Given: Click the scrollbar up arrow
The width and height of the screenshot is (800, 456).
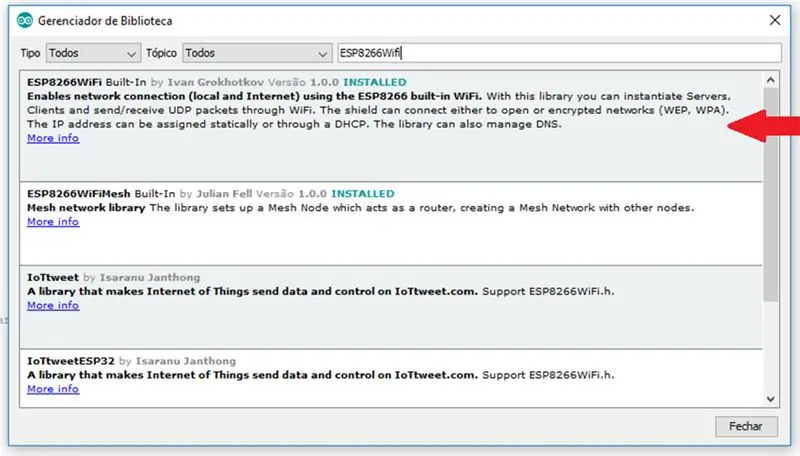Looking at the screenshot, I should [770, 80].
